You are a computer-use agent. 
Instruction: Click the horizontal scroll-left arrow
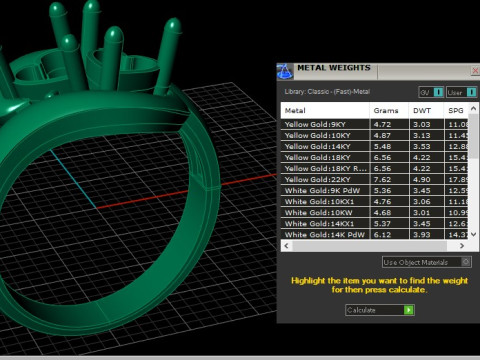[x=286, y=246]
